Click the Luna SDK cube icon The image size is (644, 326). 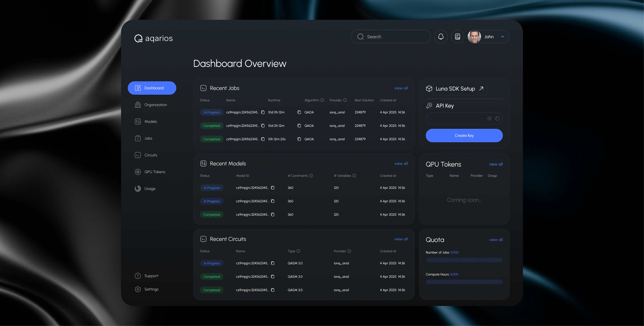pos(429,89)
